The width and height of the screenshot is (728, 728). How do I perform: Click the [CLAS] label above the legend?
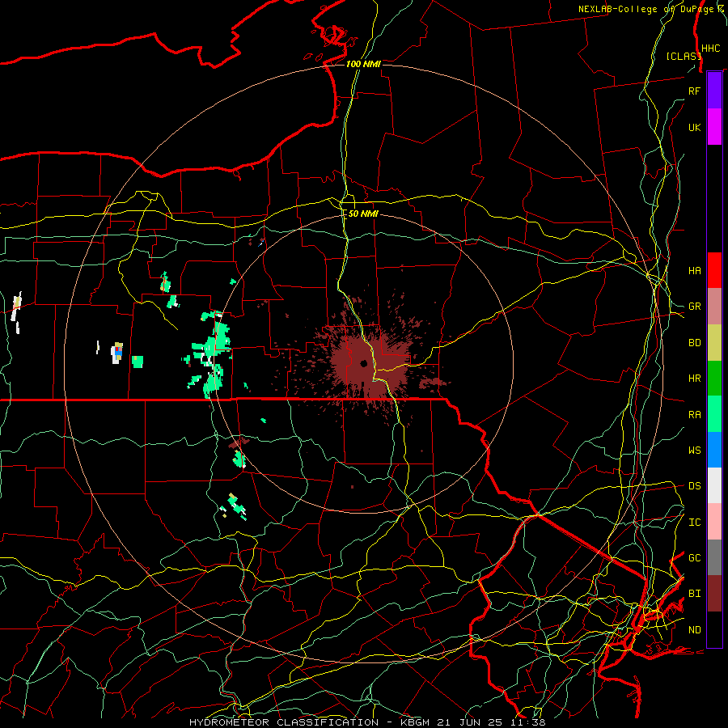coord(684,56)
